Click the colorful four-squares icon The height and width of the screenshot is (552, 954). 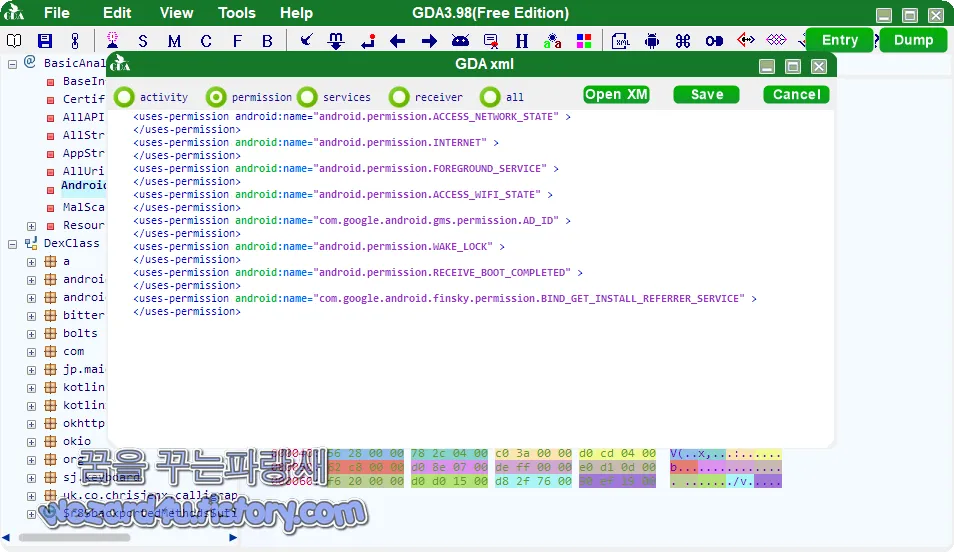point(584,41)
